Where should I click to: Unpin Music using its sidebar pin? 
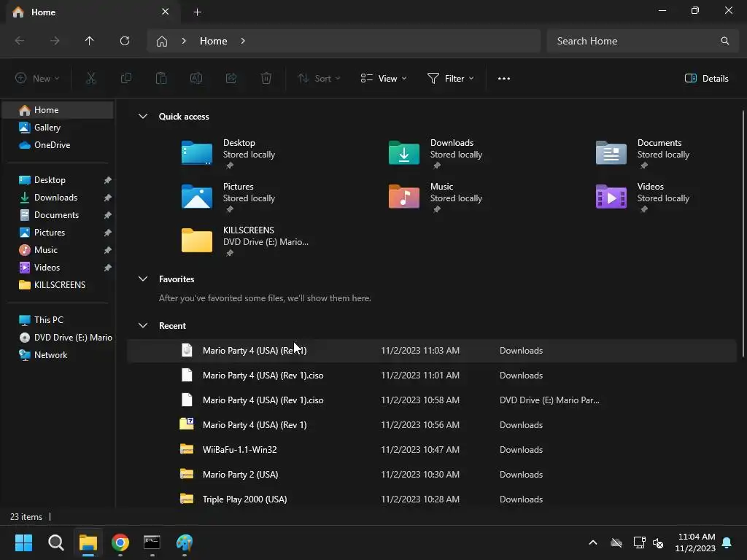pyautogui.click(x=108, y=250)
